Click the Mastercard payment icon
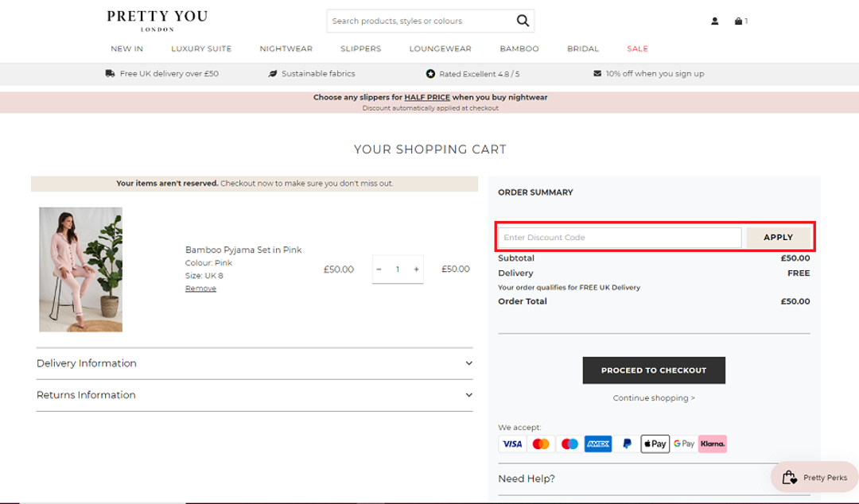The width and height of the screenshot is (859, 504). (541, 444)
